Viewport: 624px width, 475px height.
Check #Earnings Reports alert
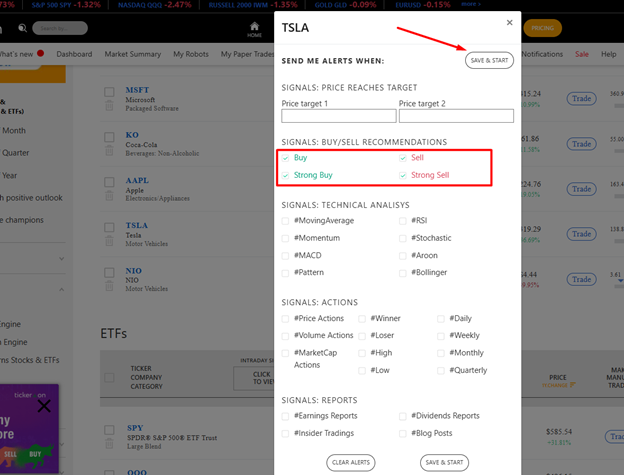[x=285, y=416]
